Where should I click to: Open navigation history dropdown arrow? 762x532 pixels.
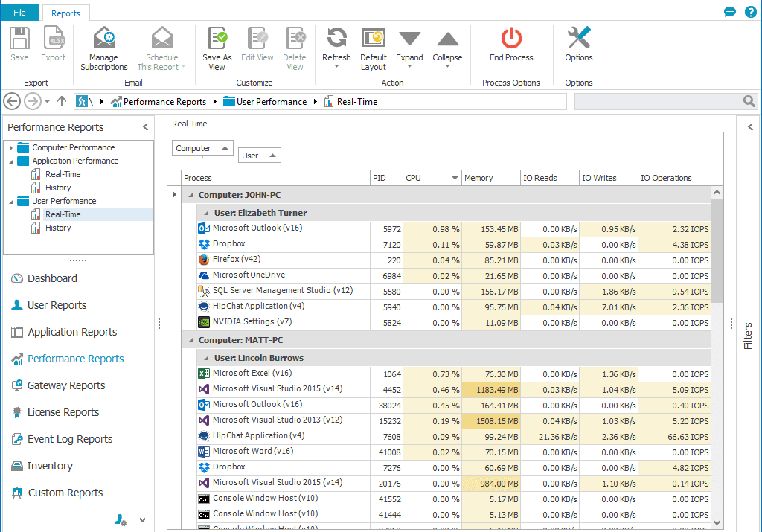(47, 101)
